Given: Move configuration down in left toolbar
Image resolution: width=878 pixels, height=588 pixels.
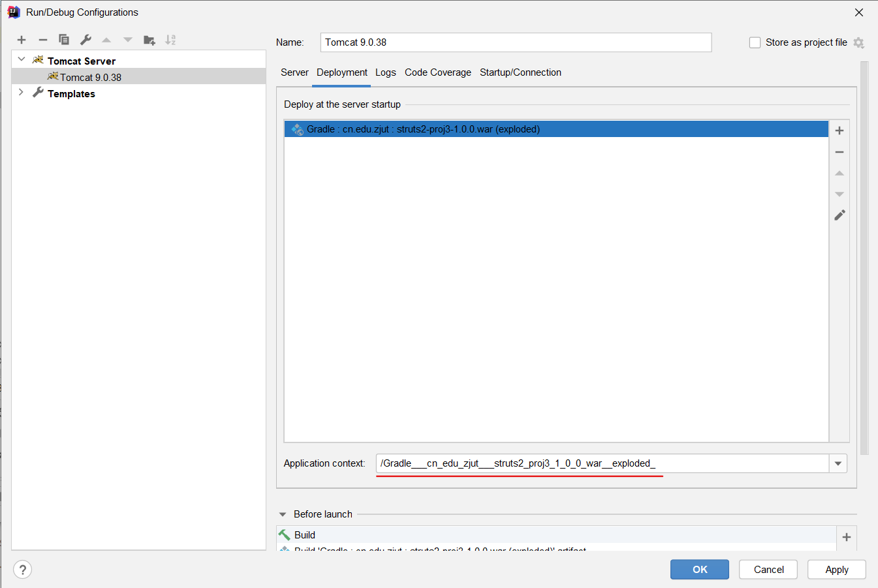Looking at the screenshot, I should [x=128, y=40].
